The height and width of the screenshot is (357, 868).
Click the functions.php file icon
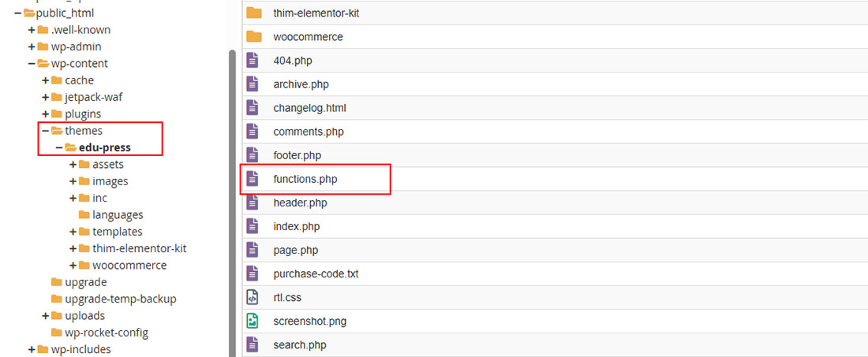click(253, 179)
